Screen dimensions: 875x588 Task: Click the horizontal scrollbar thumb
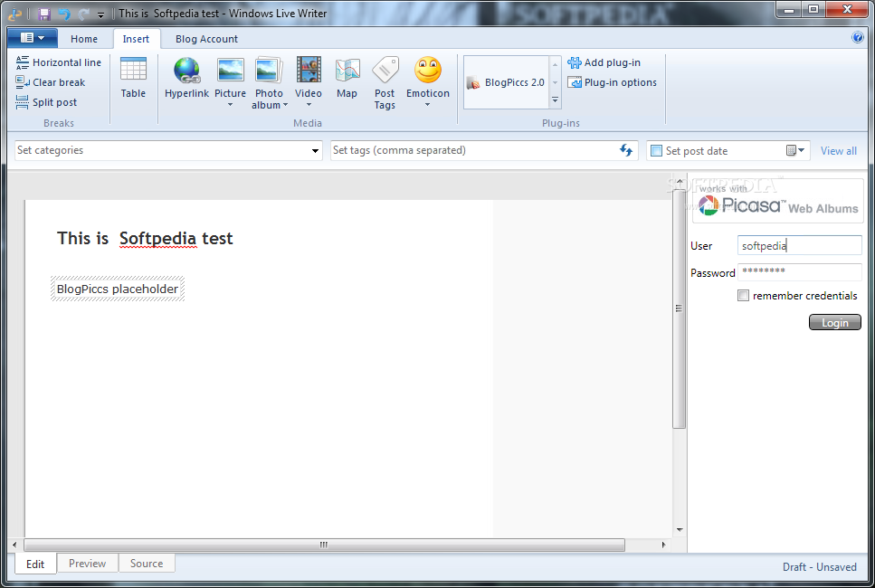[x=324, y=545]
